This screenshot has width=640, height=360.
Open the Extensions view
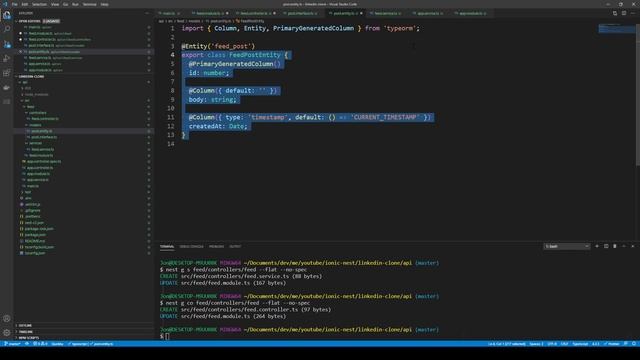pyautogui.click(x=7, y=73)
